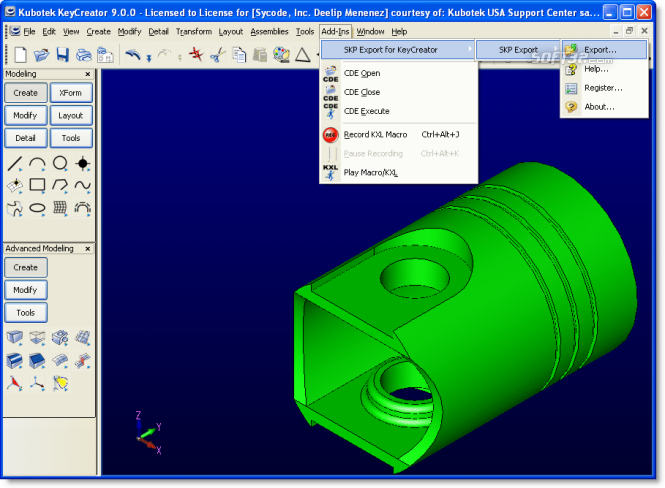Select the Spline curve tool

click(83, 185)
